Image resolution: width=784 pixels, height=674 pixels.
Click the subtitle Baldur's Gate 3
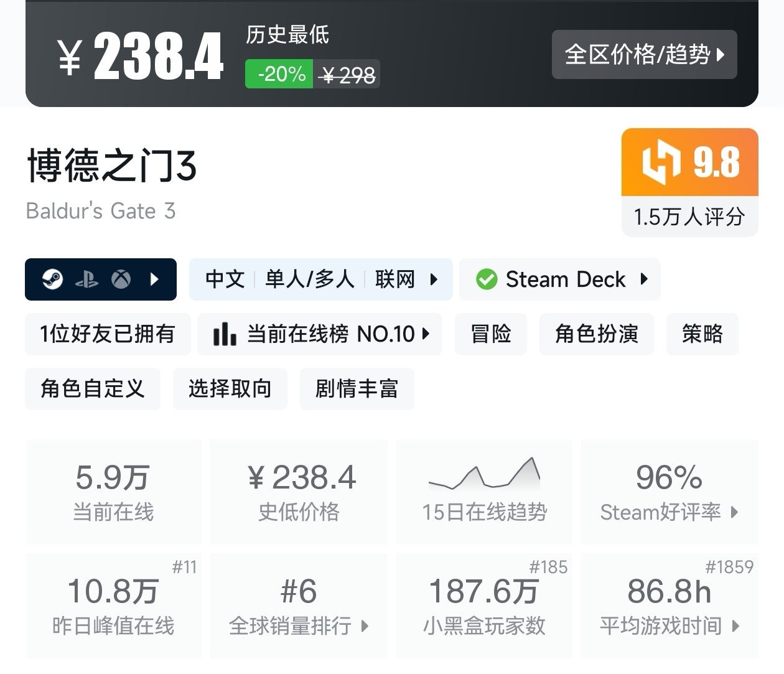pyautogui.click(x=101, y=211)
